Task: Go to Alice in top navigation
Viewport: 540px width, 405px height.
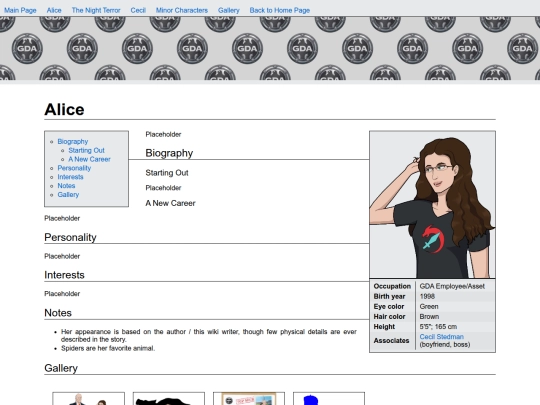Action: (x=54, y=10)
